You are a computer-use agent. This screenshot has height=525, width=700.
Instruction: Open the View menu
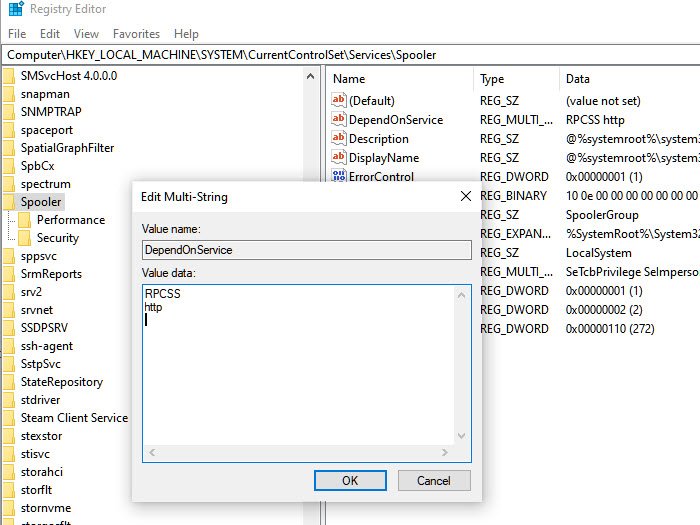click(86, 34)
